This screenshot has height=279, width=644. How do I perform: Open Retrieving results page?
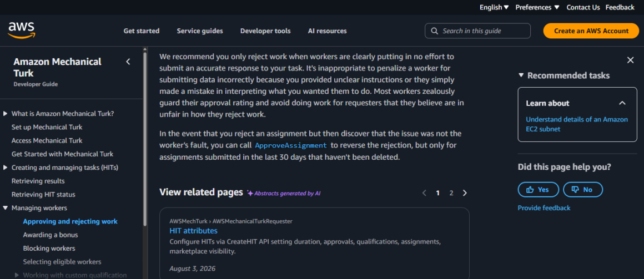(38, 181)
